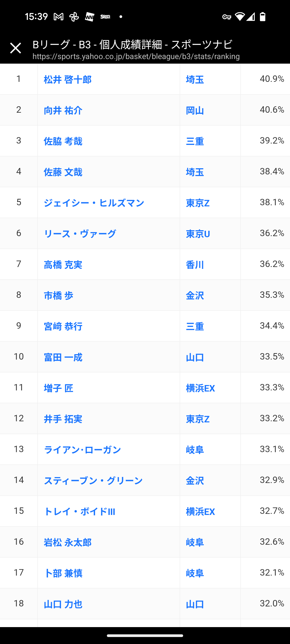290x644 pixels.
Task: Select team link 香川
Action: (x=195, y=265)
